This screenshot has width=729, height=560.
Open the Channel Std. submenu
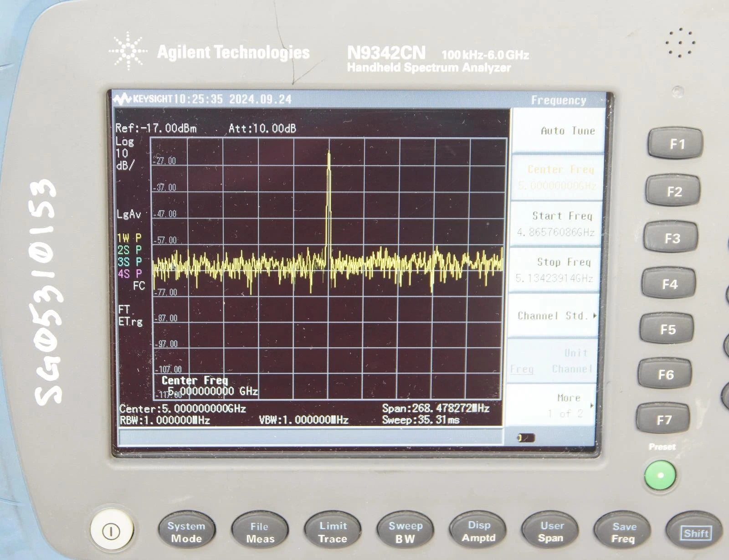[553, 315]
